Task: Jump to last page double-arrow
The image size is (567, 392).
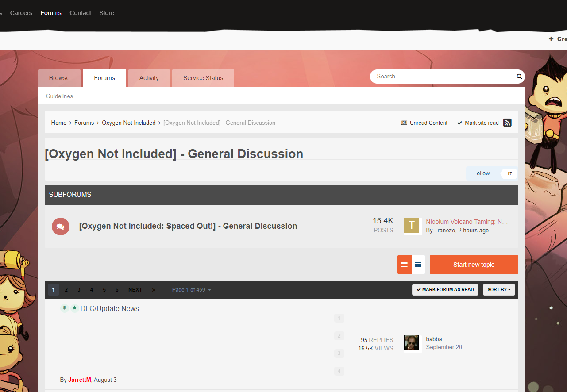Action: click(x=154, y=290)
